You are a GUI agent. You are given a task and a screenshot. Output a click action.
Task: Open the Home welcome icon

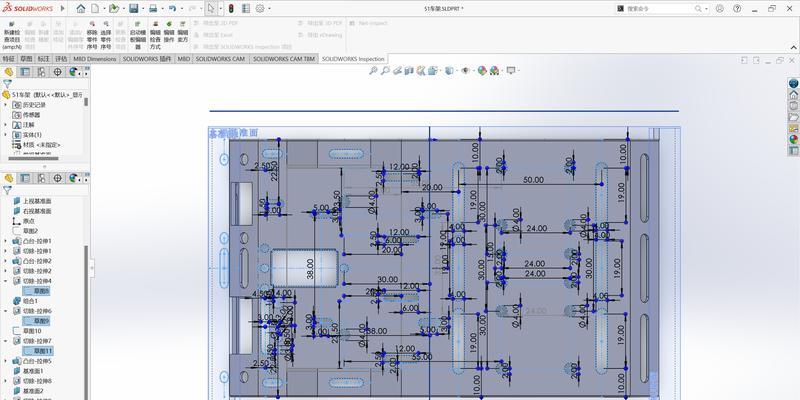click(x=81, y=9)
